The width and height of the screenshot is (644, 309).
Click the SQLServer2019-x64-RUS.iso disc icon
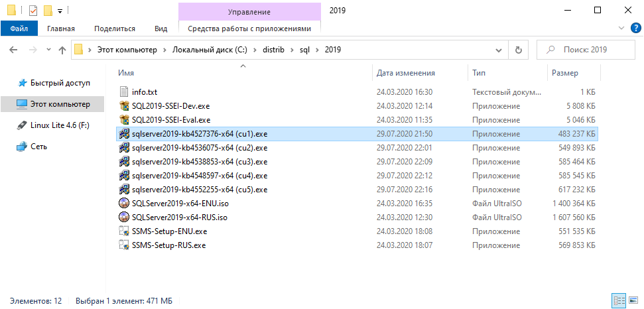pos(124,217)
